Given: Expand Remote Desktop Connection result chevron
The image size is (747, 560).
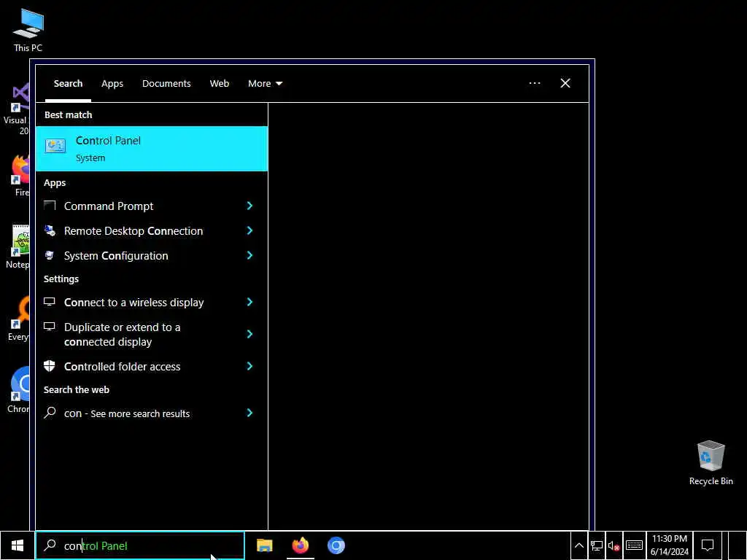Looking at the screenshot, I should 249,230.
